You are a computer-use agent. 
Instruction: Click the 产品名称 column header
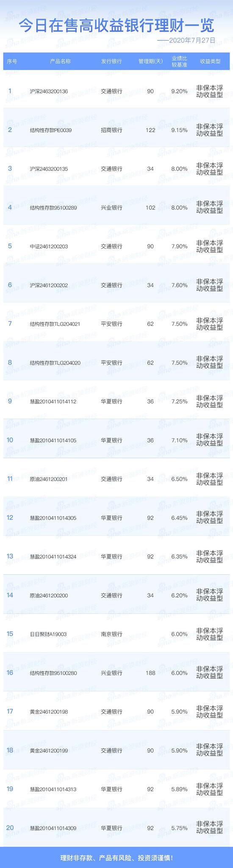coord(60,62)
